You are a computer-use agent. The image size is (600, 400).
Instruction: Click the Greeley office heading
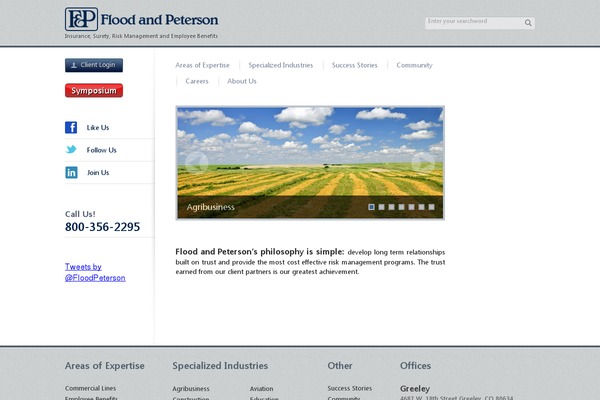pos(415,389)
